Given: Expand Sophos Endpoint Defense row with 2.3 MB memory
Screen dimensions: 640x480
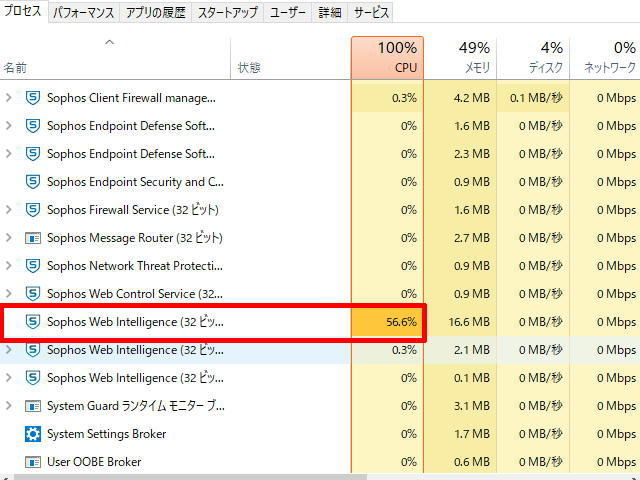Looking at the screenshot, I should pyautogui.click(x=8, y=154).
